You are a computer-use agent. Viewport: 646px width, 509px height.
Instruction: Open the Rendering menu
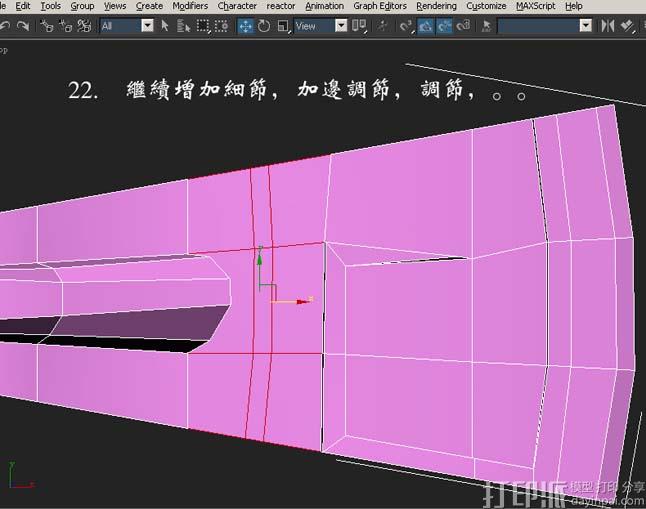[x=436, y=6]
